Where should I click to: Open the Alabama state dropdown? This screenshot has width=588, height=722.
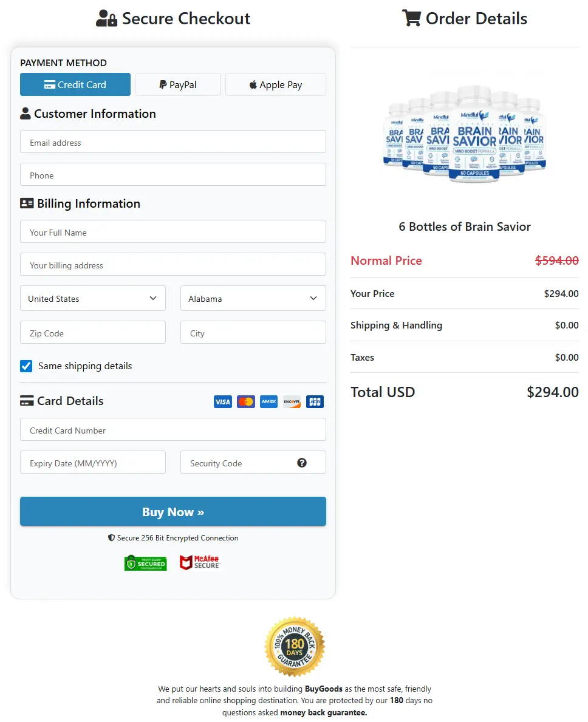tap(253, 298)
